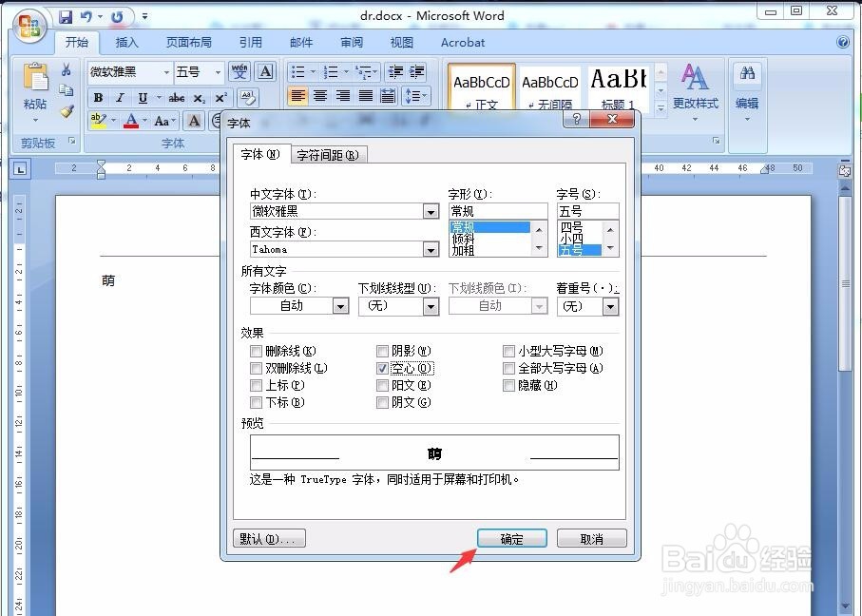
Task: Click the 默认 default button
Action: tap(269, 538)
